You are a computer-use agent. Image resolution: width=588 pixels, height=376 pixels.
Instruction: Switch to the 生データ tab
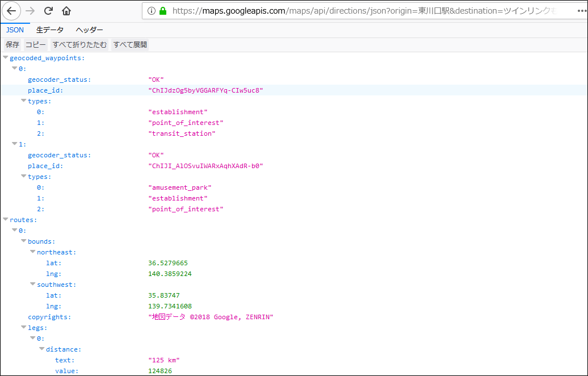(x=49, y=30)
